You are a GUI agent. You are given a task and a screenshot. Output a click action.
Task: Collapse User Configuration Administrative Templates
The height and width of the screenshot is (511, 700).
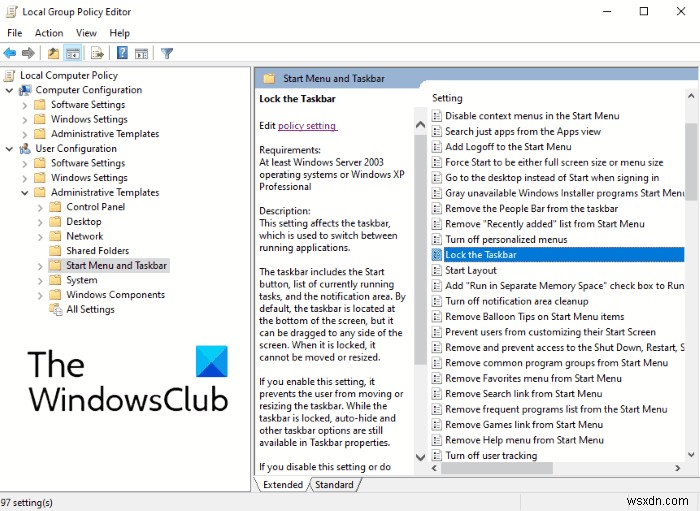pos(25,193)
